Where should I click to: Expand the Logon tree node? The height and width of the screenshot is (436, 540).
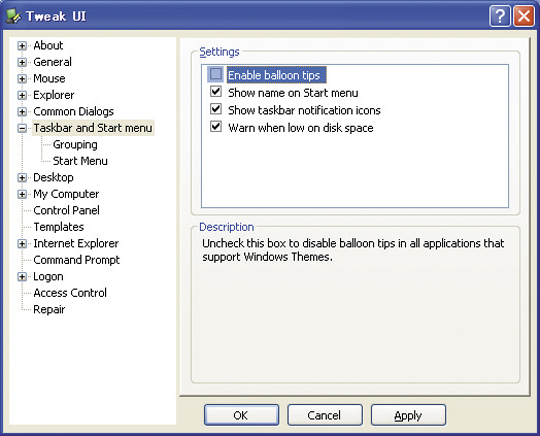coord(22,277)
